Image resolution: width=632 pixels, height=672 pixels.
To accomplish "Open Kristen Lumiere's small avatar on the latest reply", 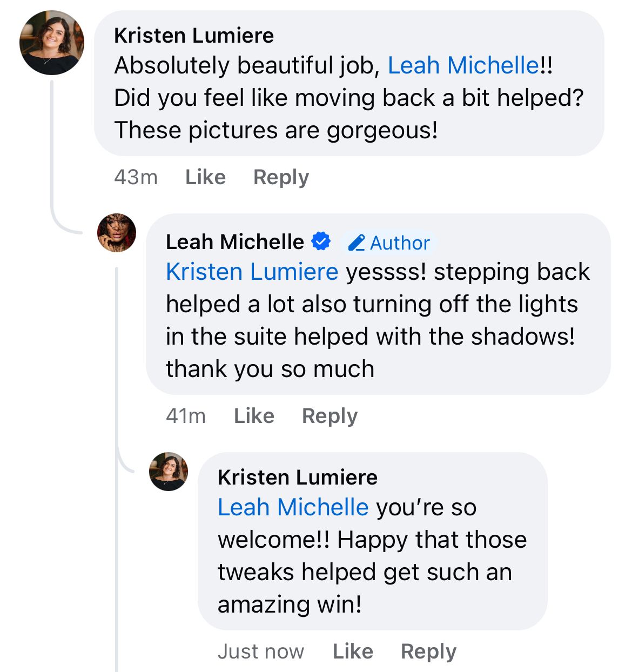I will point(169,472).
